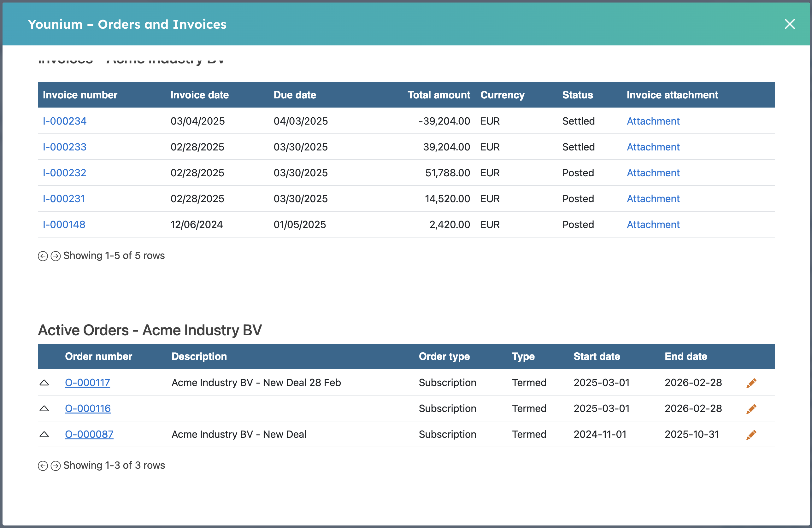
Task: Open order O-000087
Action: pyautogui.click(x=89, y=435)
